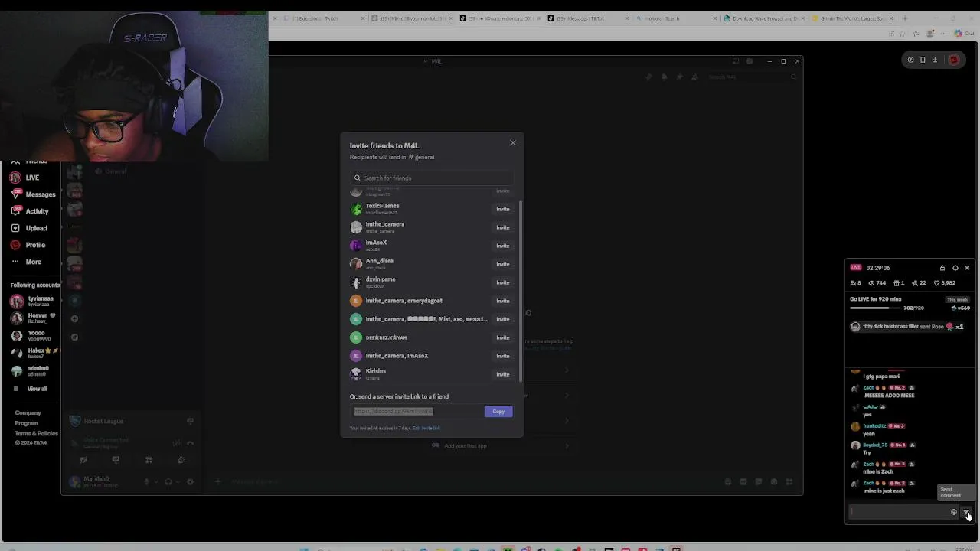980x551 pixels.
Task: Close the LIVE chat panel
Action: click(x=967, y=268)
